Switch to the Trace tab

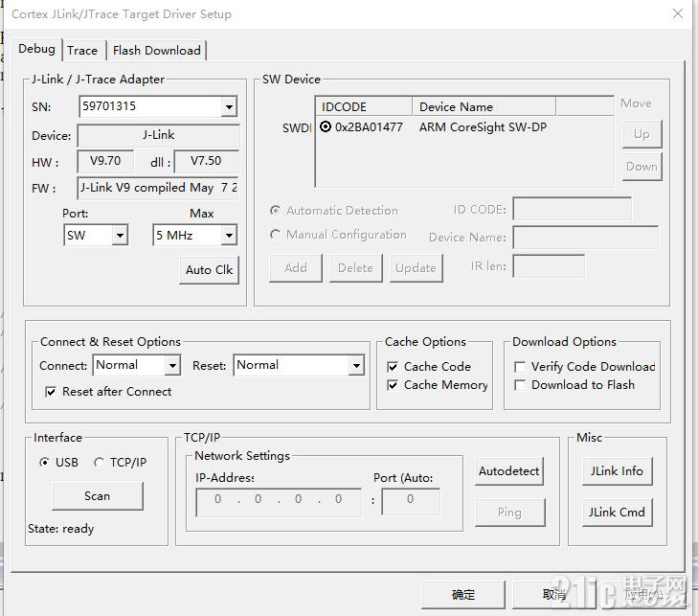click(82, 51)
